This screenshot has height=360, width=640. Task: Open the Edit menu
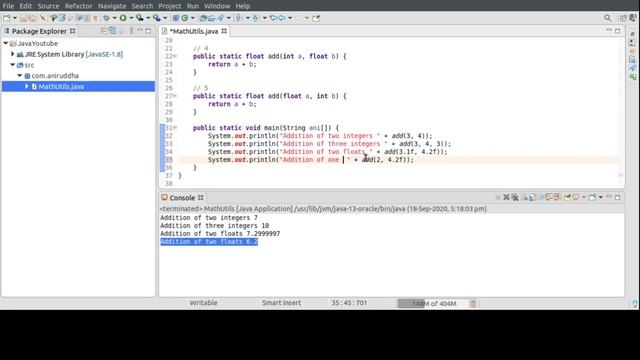click(x=26, y=6)
